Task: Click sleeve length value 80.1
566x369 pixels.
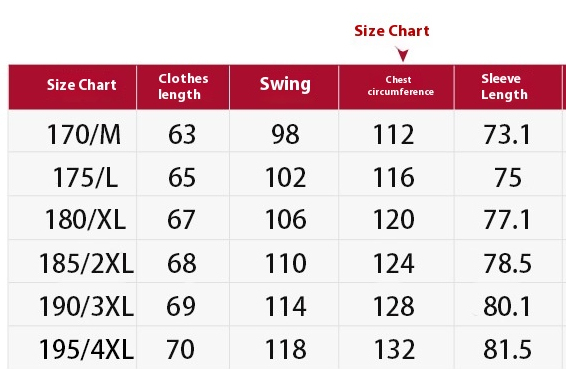Action: 507,306
